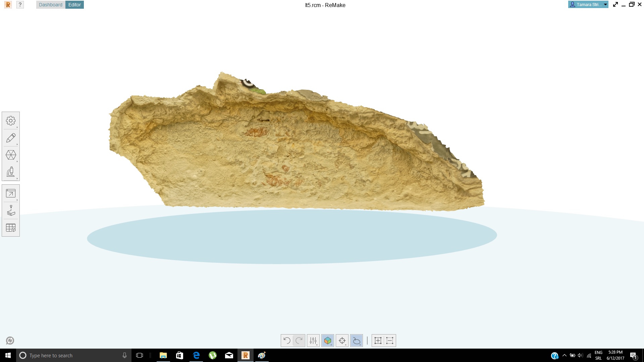Open the table grid tool icon
The image size is (644, 362).
pos(11,228)
